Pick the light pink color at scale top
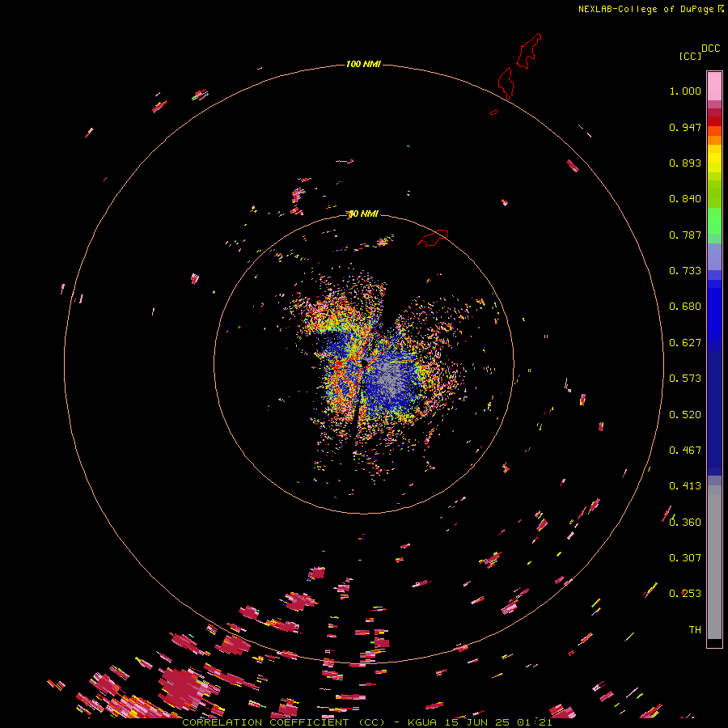Viewport: 728px width, 728px height. [714, 86]
